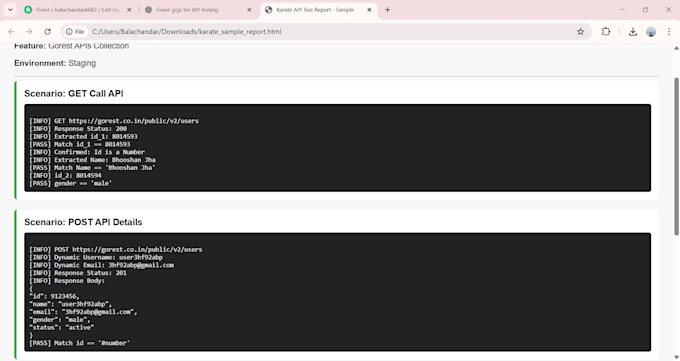Close the Karate API Test Report tab

tap(369, 10)
